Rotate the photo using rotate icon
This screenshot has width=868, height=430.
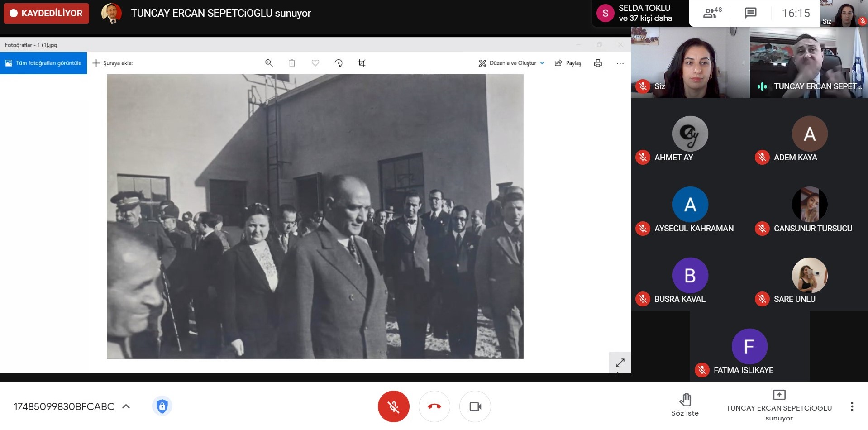click(339, 63)
